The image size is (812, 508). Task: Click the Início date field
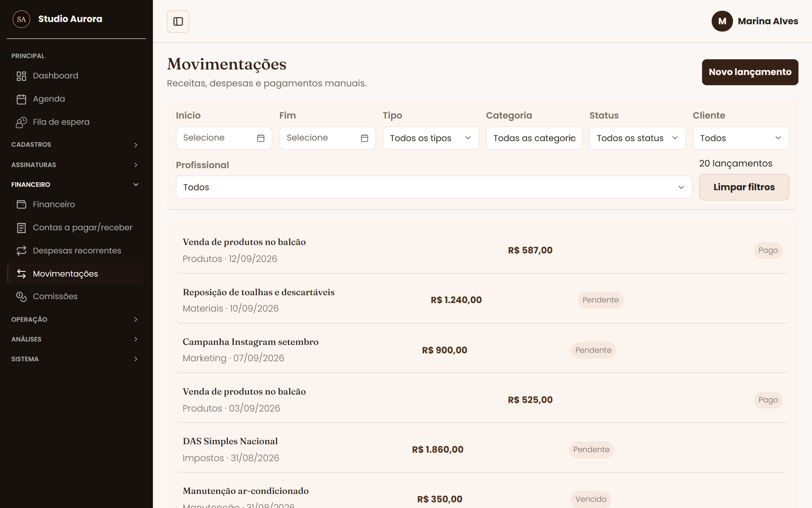[x=224, y=138]
